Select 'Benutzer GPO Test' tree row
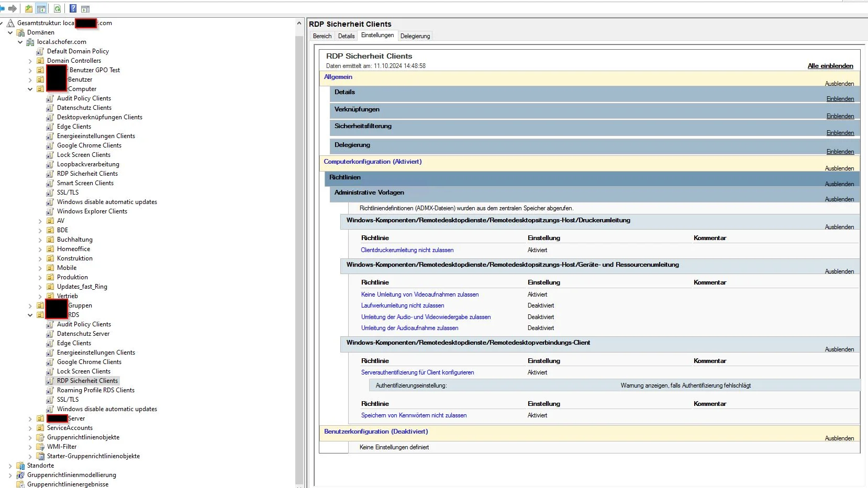 click(x=95, y=70)
